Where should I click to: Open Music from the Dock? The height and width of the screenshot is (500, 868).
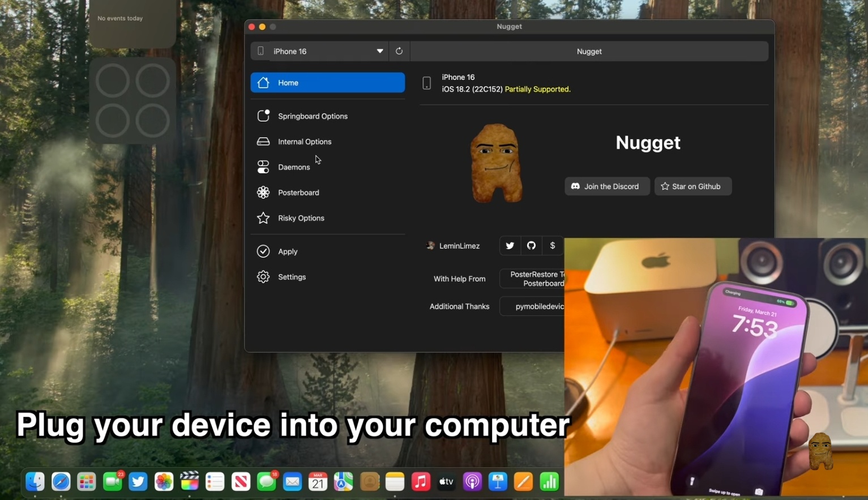pyautogui.click(x=421, y=481)
